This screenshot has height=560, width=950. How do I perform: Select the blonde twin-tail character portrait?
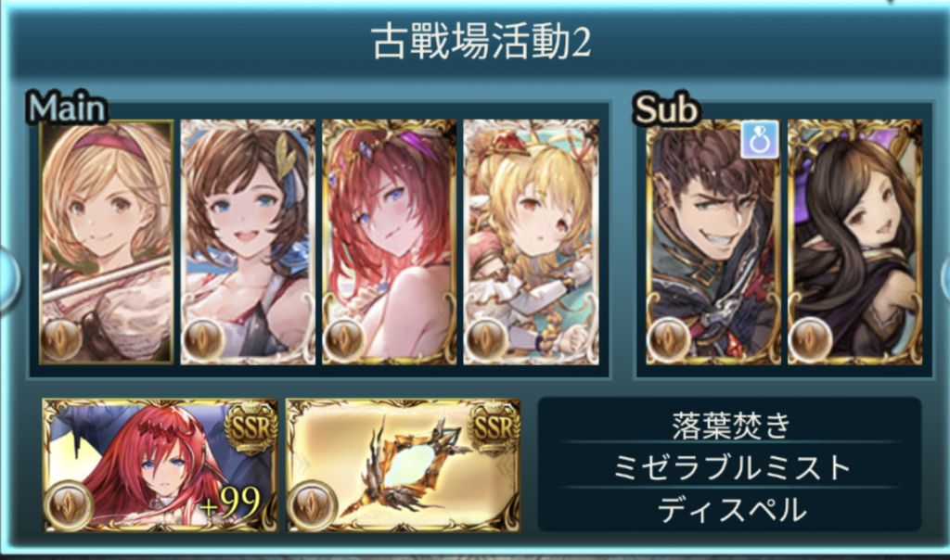coord(531,242)
